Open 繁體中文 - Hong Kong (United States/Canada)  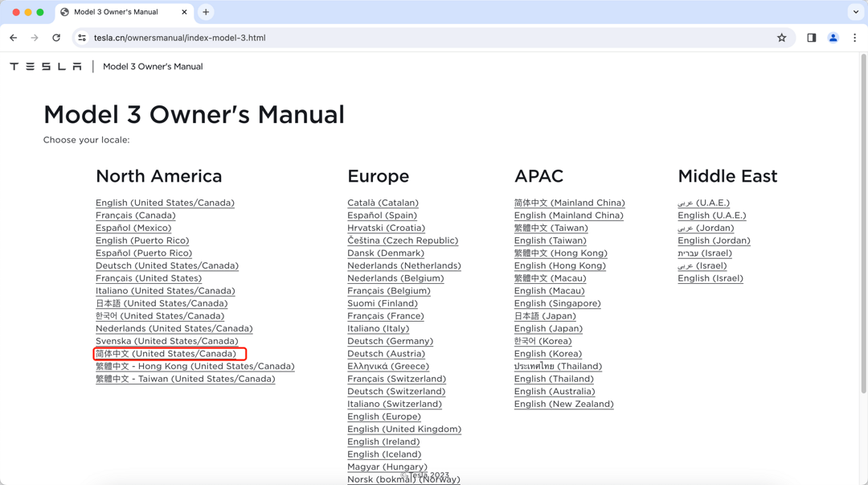coord(194,367)
